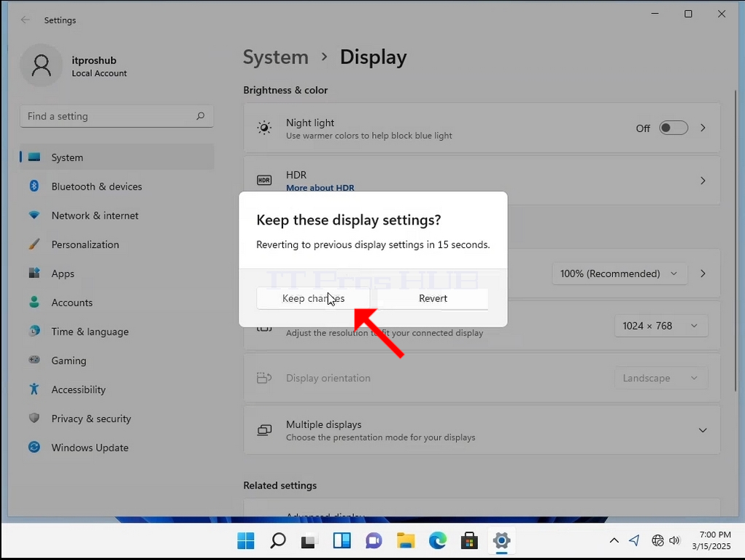Viewport: 745px width, 560px height.
Task: Follow the More about HDR link
Action: (x=320, y=187)
